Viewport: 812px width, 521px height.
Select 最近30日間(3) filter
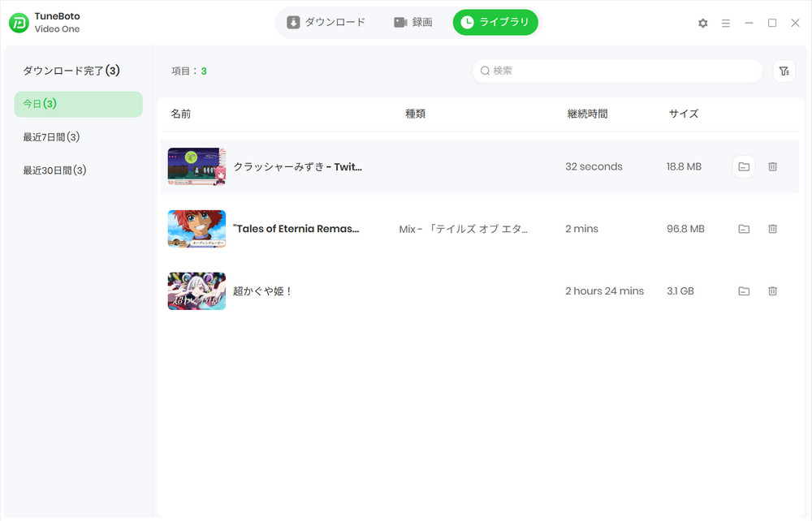[x=54, y=170]
